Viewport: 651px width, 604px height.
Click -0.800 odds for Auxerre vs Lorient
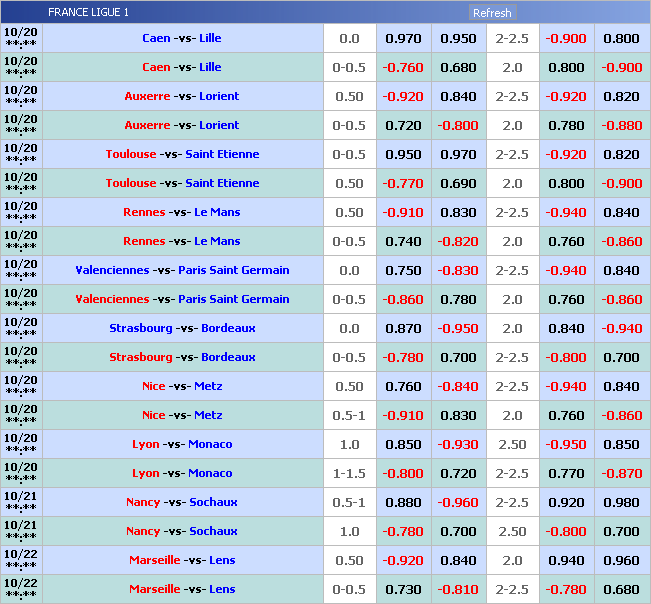458,126
